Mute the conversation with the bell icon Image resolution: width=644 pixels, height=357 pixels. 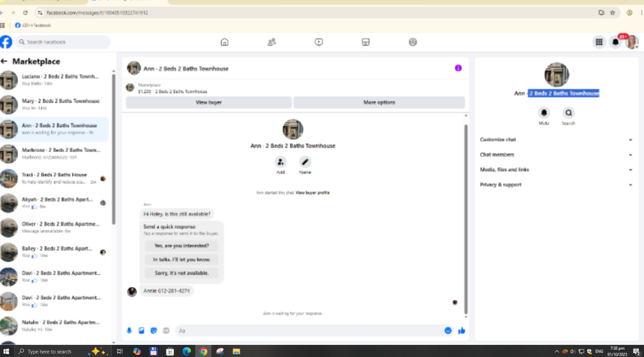(x=544, y=113)
